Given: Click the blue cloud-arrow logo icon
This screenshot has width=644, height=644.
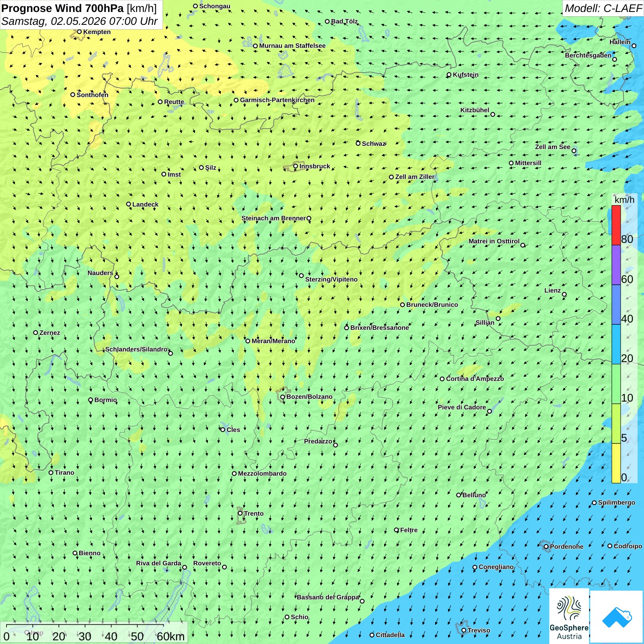Looking at the screenshot, I should coord(617,617).
